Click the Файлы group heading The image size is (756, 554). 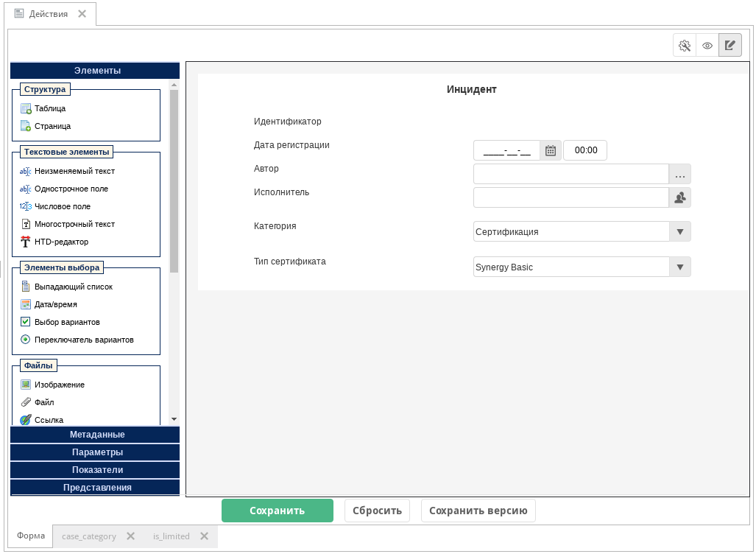point(38,366)
